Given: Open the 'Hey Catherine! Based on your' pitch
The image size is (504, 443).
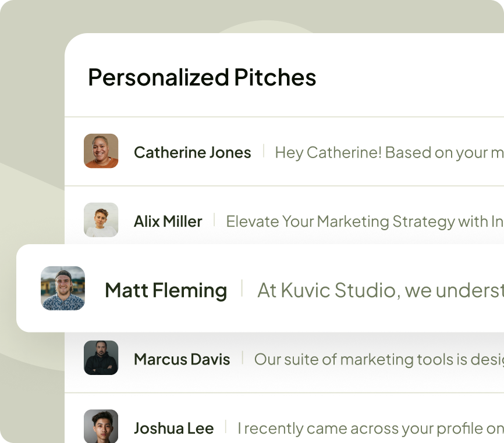Looking at the screenshot, I should pyautogui.click(x=389, y=153).
